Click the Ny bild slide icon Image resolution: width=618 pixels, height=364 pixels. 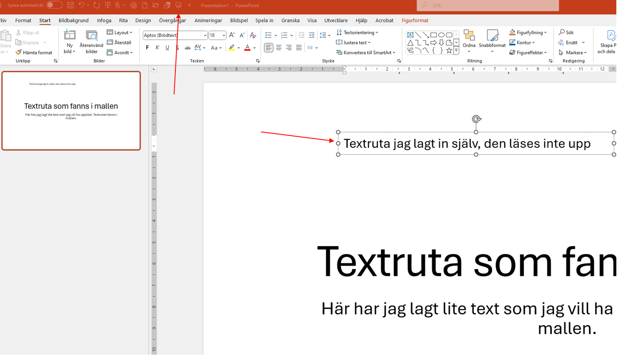click(x=69, y=36)
